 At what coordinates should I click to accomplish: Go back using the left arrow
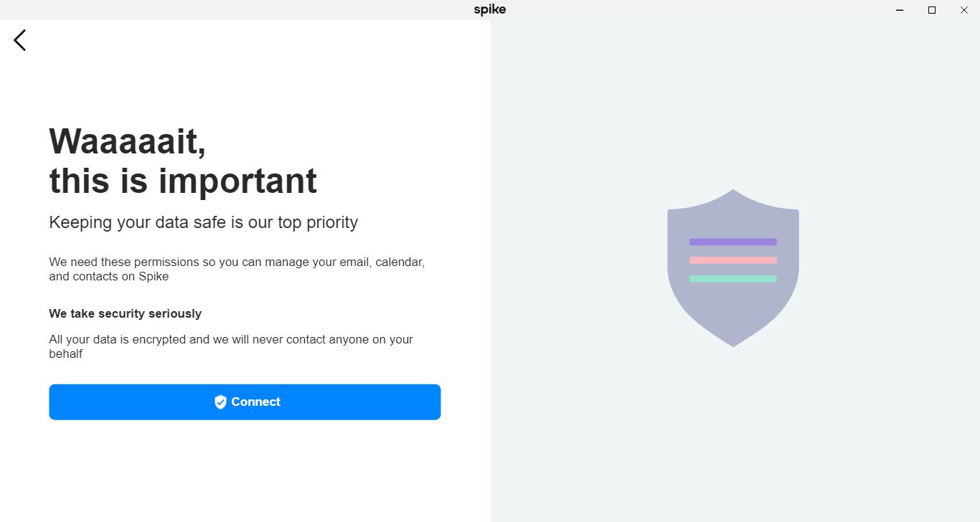(20, 40)
